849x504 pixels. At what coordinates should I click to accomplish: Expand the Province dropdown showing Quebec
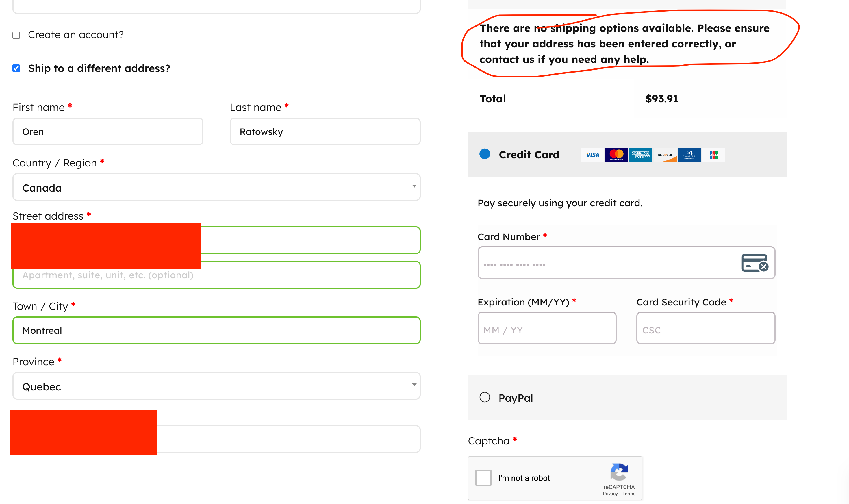216,386
